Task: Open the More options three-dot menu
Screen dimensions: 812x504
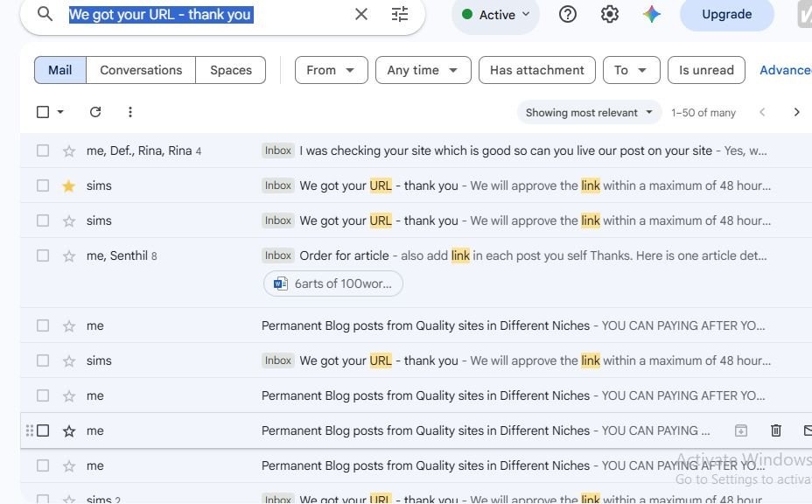Action: click(130, 112)
